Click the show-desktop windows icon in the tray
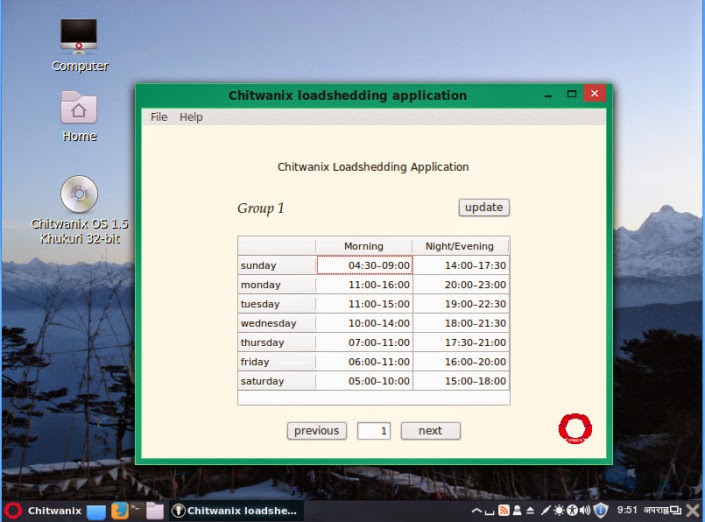The width and height of the screenshot is (705, 522). pyautogui.click(x=676, y=510)
